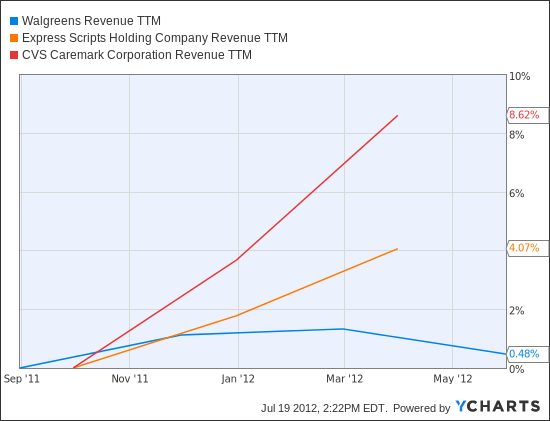Select CVS Caremark Corporation Revenue TTM label
The width and height of the screenshot is (550, 421).
(x=137, y=55)
